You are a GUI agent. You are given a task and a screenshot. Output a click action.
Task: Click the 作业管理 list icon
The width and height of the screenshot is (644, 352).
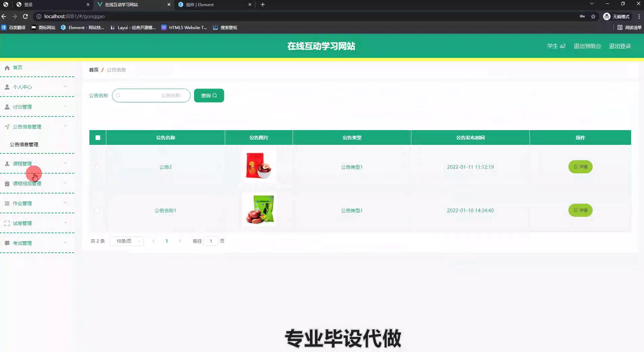pos(7,203)
